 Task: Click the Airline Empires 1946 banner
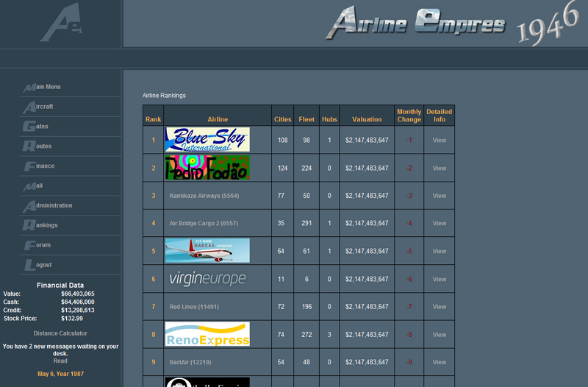click(453, 24)
